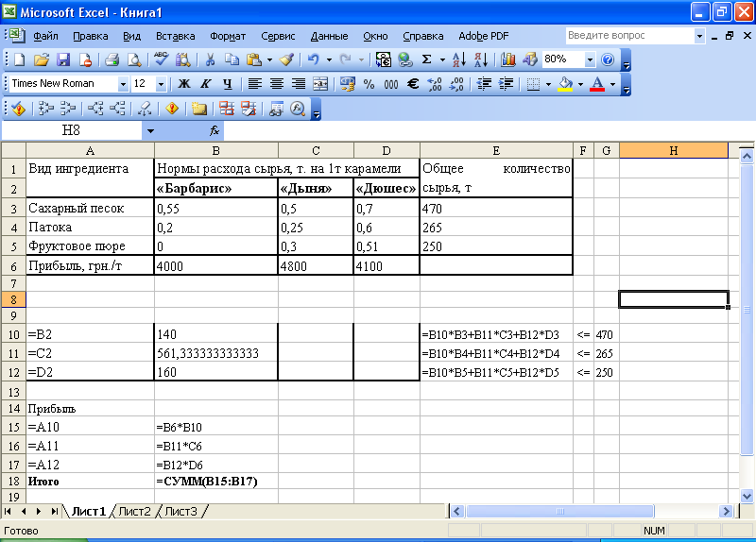Apply thousands separator format 000
Viewport: 756px width, 542px height.
[x=391, y=84]
